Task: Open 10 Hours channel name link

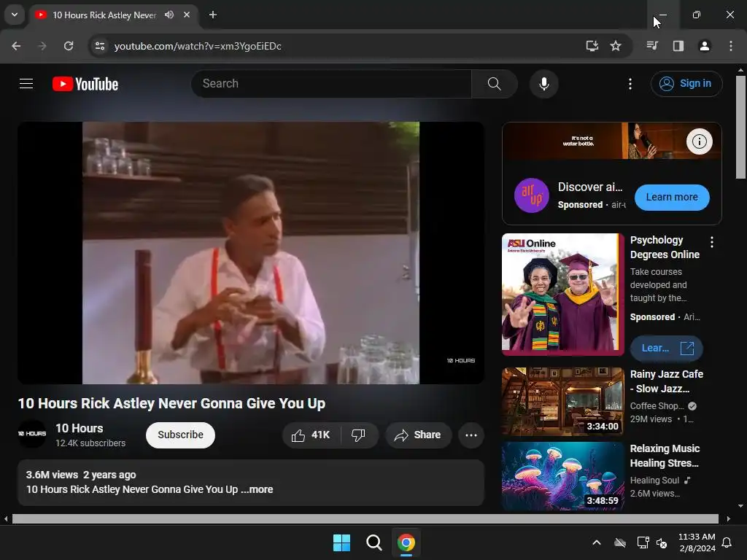Action: [79, 428]
